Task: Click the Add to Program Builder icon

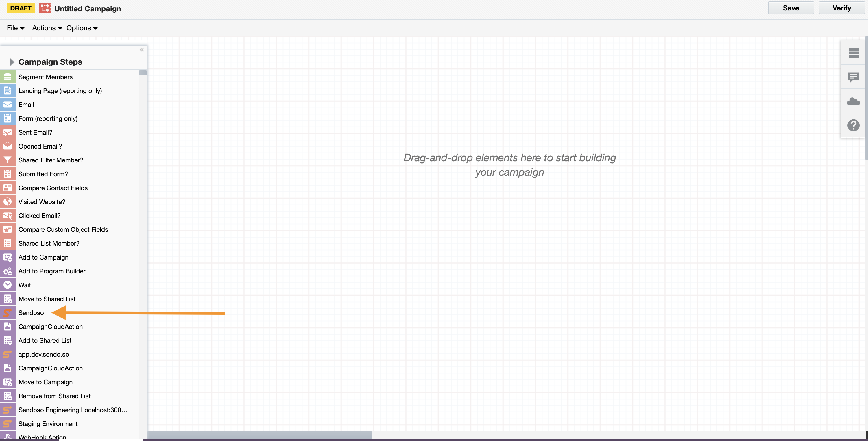Action: point(8,271)
